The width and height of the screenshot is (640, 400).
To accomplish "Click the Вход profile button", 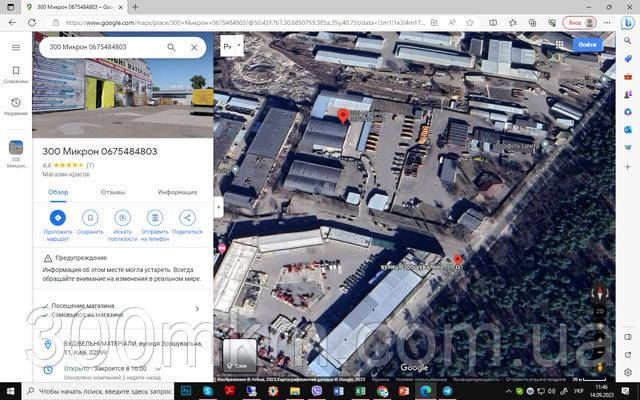I will 579,23.
